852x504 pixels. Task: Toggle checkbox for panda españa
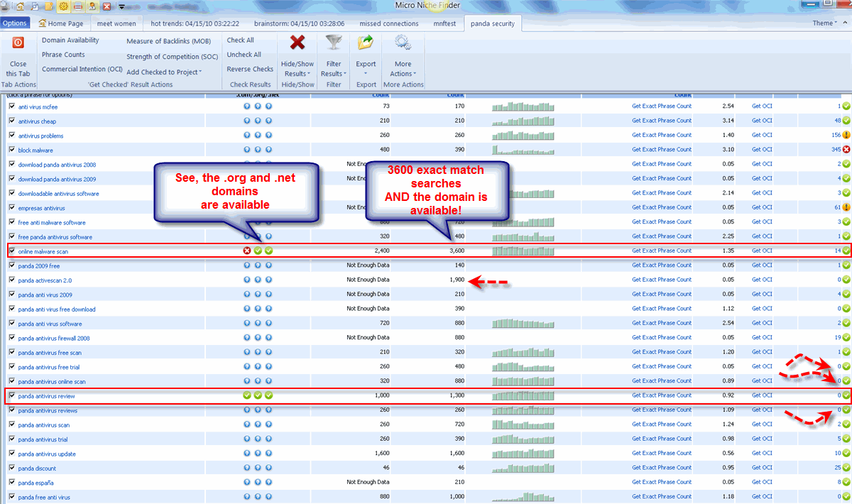[x=11, y=483]
